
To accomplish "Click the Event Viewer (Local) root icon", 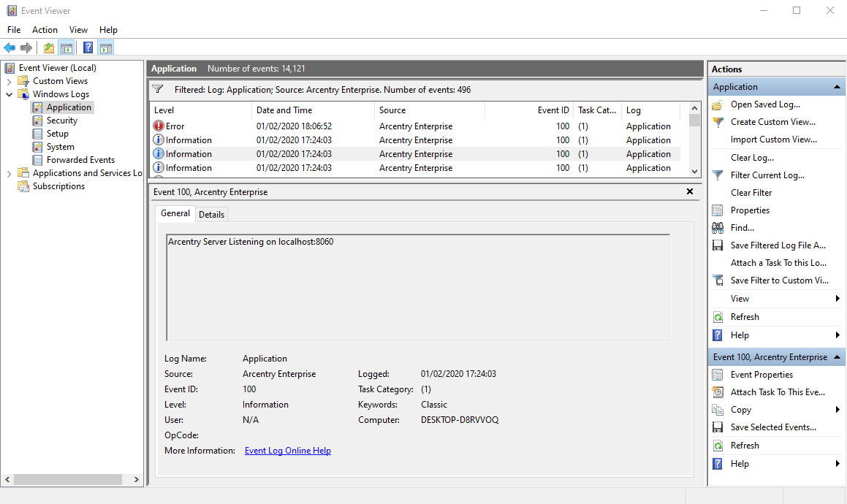I will [10, 68].
